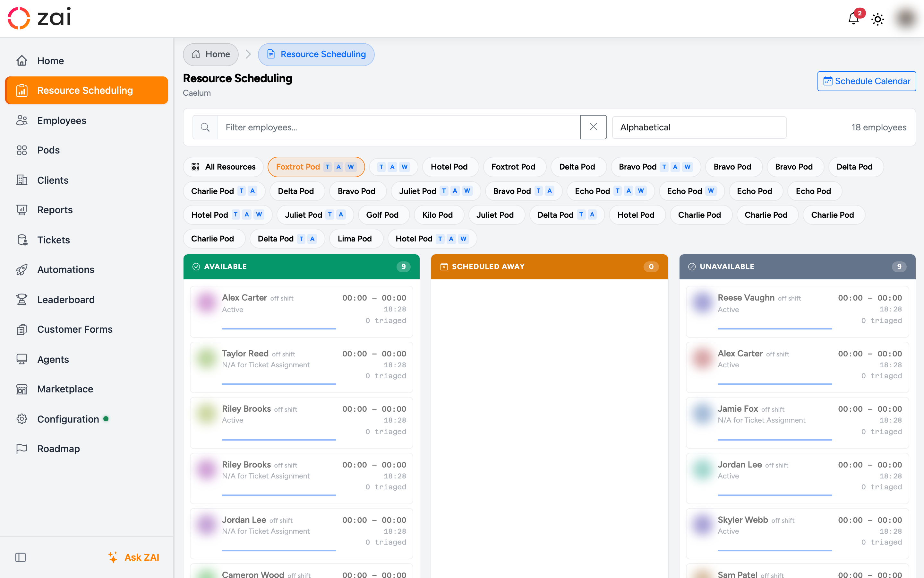The width and height of the screenshot is (924, 578).
Task: Select Charlie Pod T A chip
Action: click(x=224, y=191)
